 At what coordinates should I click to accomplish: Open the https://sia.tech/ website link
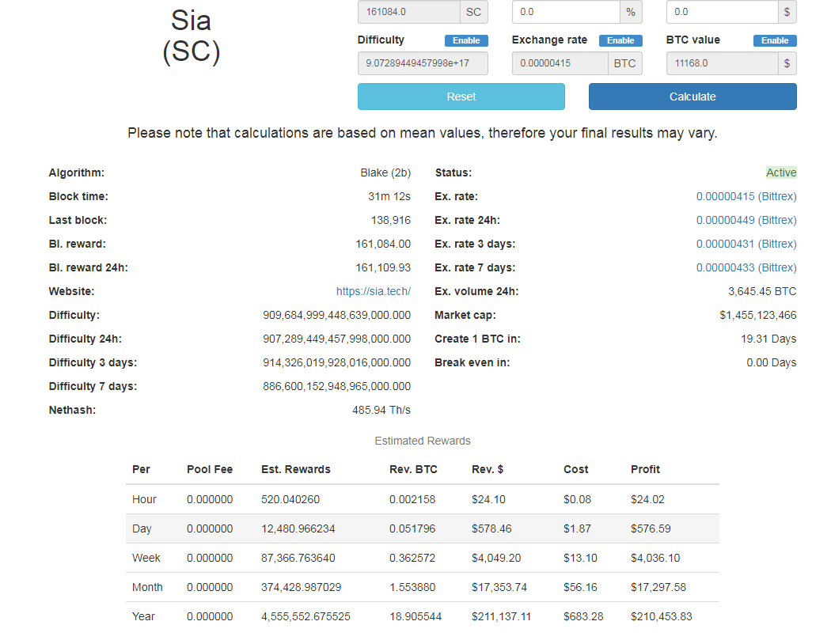point(373,291)
